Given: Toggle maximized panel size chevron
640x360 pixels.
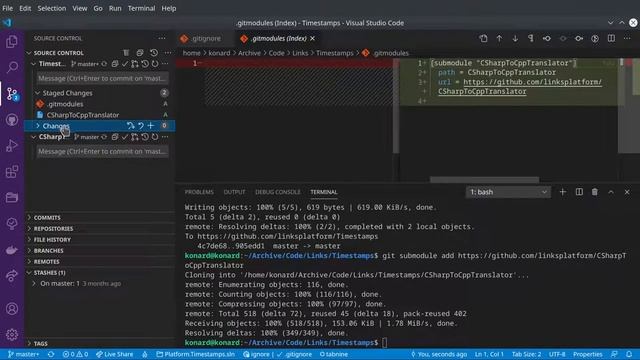Looking at the screenshot, I should click(611, 192).
